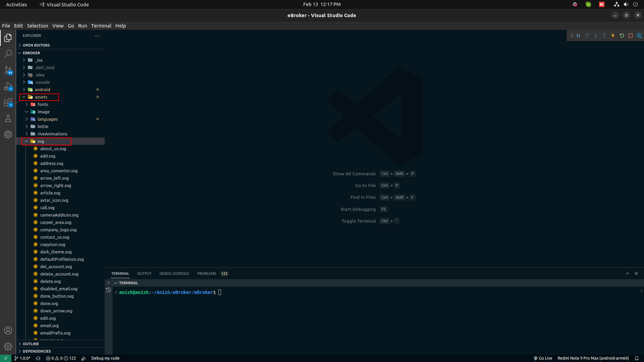The height and width of the screenshot is (362, 644).
Task: Open errors and warnings count in status bar
Action: [x=61, y=358]
